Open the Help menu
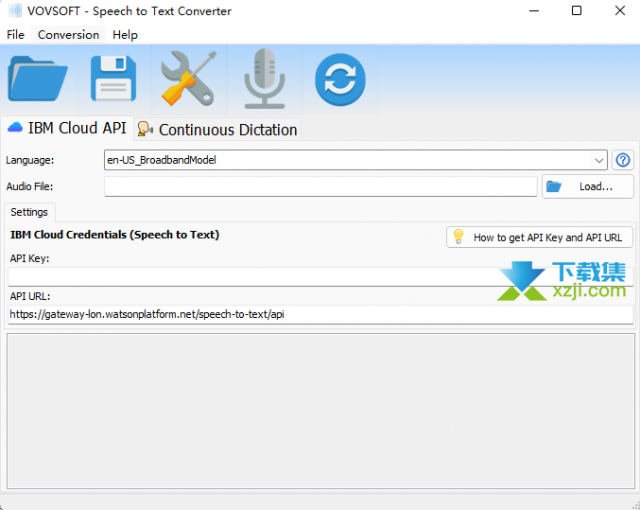The height and width of the screenshot is (510, 640). click(x=125, y=35)
